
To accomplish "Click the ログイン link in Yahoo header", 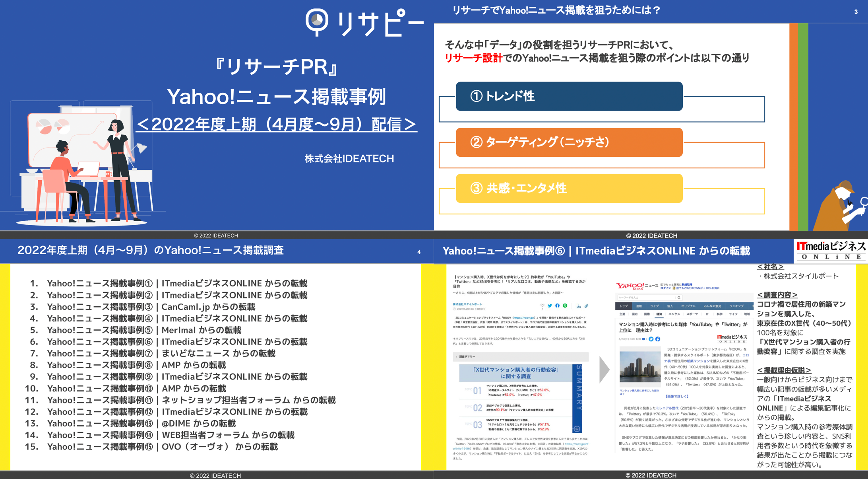I will tap(665, 288).
